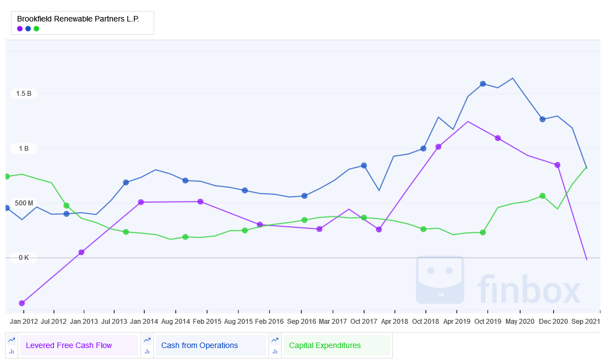The image size is (606, 364).
Task: Click line chart icon beside Capital Expenditures
Action: (x=275, y=340)
